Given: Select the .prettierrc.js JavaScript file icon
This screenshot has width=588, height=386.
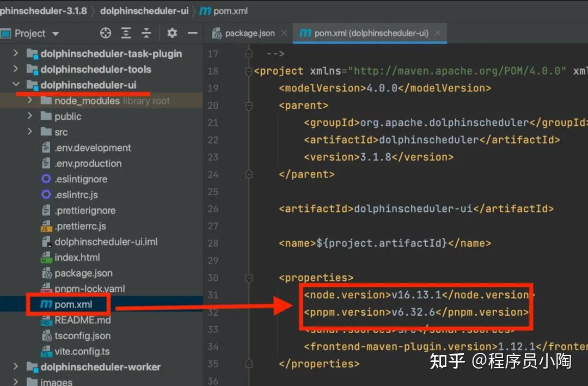Looking at the screenshot, I should [x=46, y=226].
